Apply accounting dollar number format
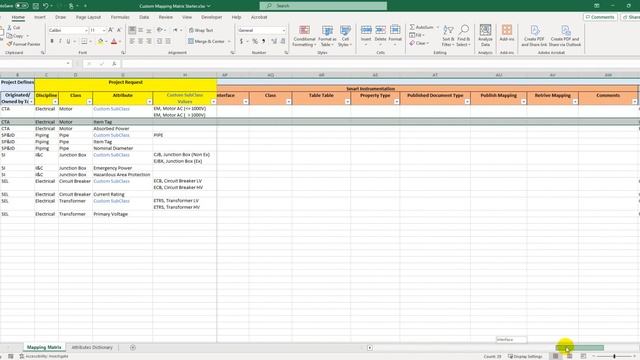The width and height of the screenshot is (640, 360). pos(241,41)
